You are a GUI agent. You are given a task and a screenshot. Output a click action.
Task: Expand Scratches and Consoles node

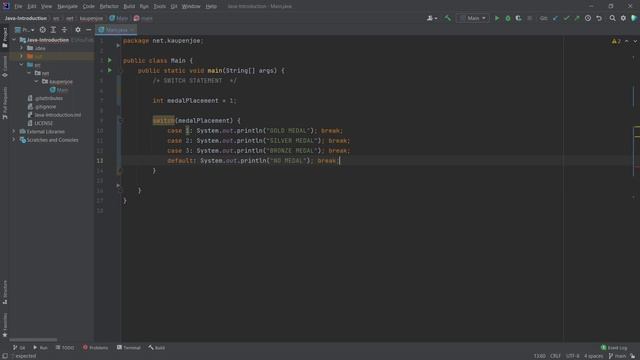14,140
